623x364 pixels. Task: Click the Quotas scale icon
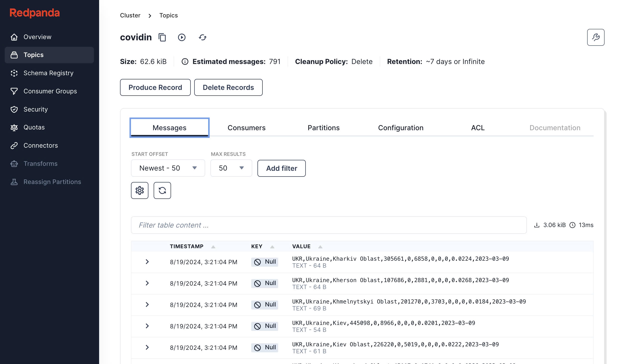[x=14, y=127]
